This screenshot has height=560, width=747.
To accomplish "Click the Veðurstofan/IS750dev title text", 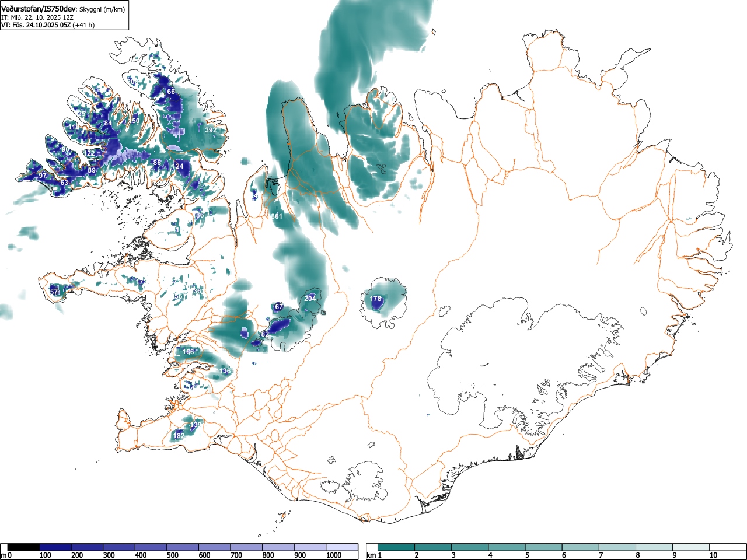I will click(x=39, y=8).
